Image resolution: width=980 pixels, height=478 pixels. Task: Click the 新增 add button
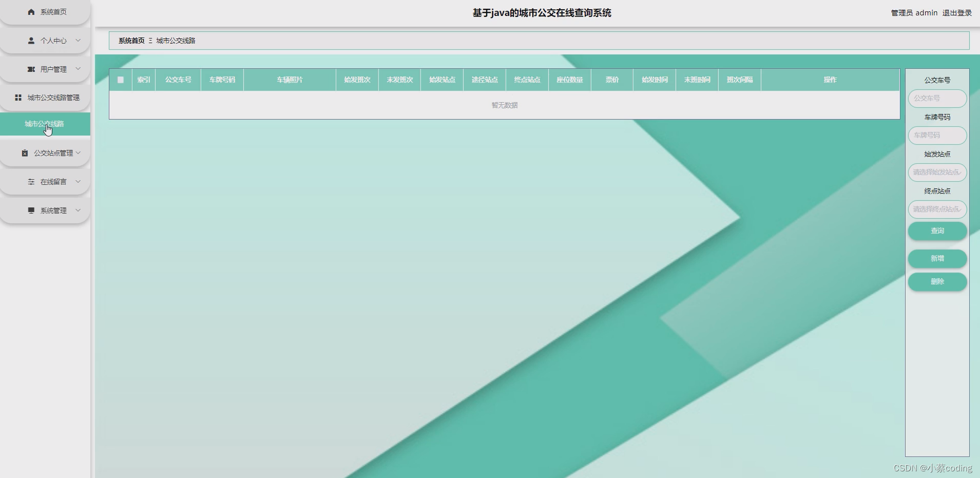[937, 259]
